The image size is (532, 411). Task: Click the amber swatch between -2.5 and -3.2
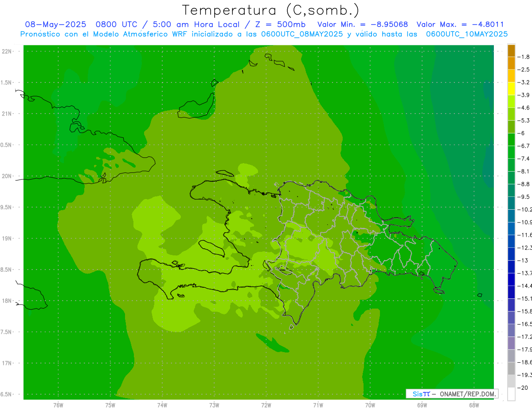pyautogui.click(x=511, y=76)
